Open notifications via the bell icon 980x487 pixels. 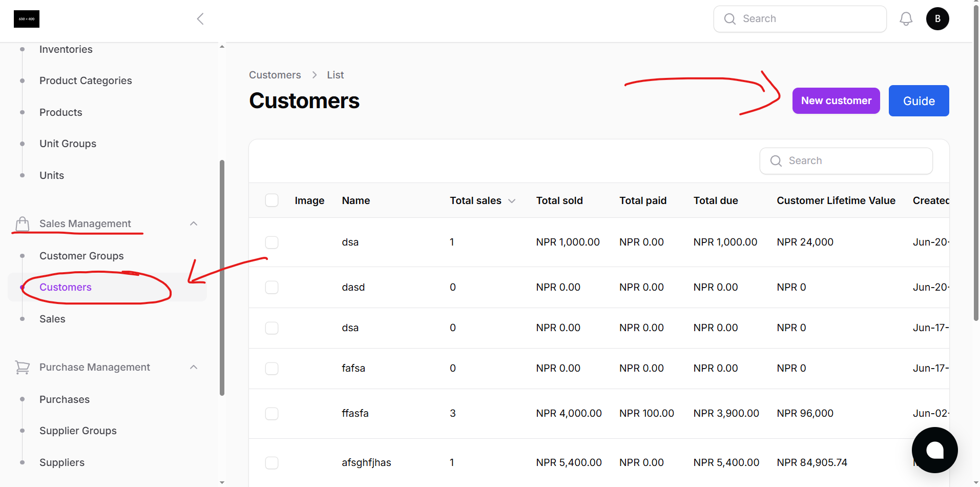click(906, 18)
